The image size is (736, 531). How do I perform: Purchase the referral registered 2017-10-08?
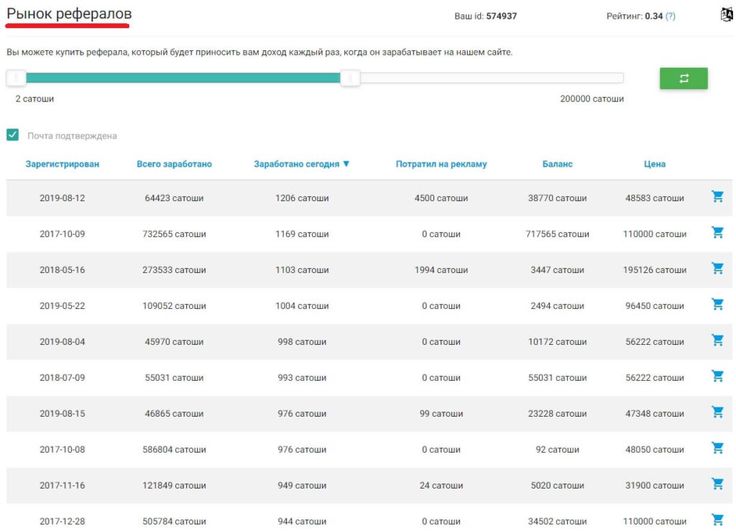pos(717,449)
